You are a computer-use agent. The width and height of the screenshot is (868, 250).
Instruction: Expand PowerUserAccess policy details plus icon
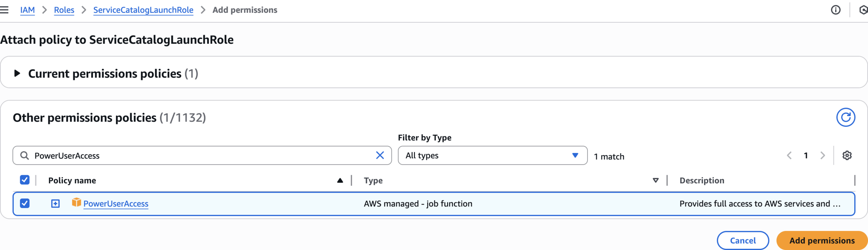(56, 204)
